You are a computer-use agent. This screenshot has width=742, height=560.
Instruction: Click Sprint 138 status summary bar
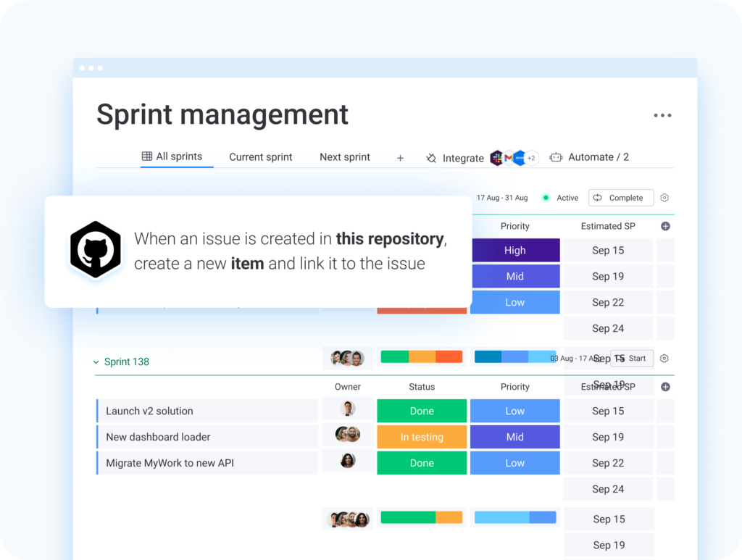pyautogui.click(x=422, y=356)
